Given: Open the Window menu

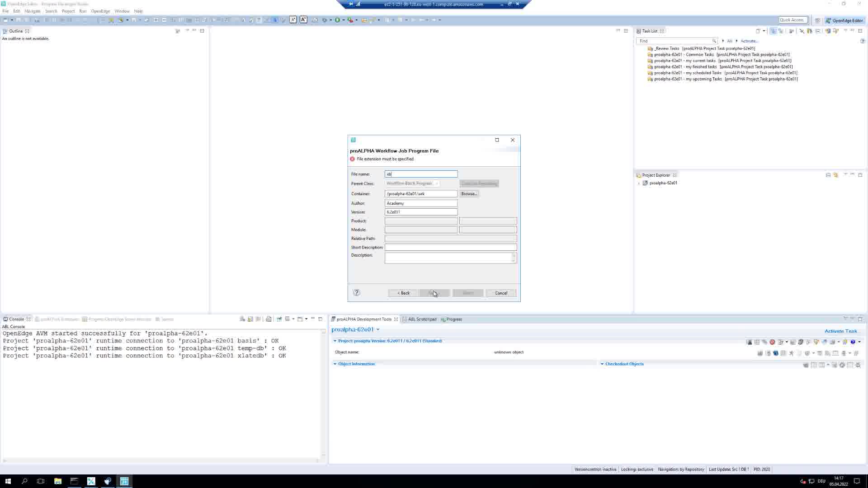Looking at the screenshot, I should coord(122,11).
